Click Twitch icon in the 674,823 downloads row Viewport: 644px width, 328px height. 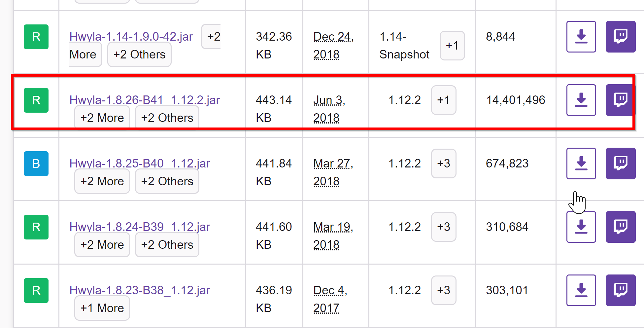[620, 164]
